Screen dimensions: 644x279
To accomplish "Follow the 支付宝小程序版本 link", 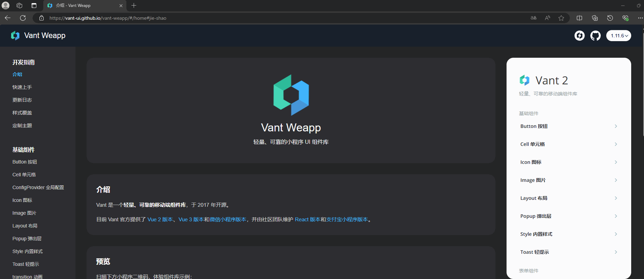I will (347, 220).
